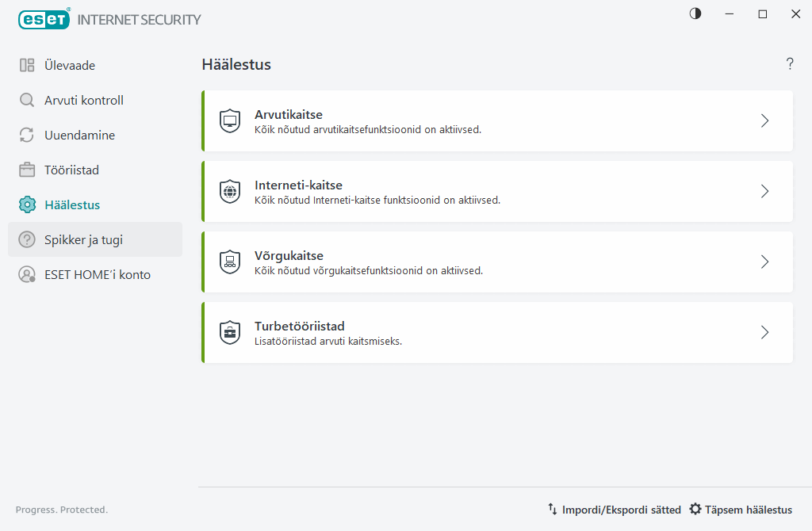The width and height of the screenshot is (812, 531).
Task: Open Spikker ja tugi menu item
Action: pos(83,240)
